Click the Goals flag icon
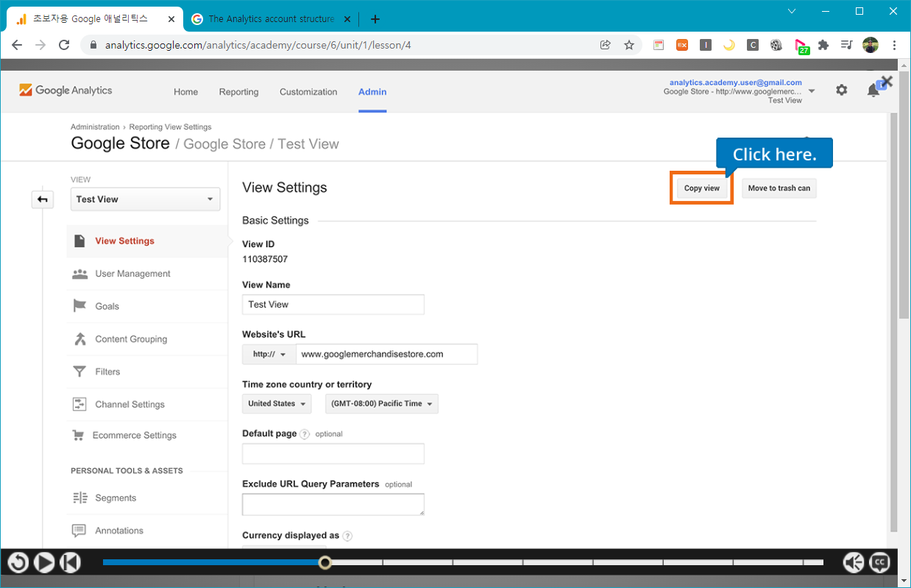 click(x=79, y=306)
